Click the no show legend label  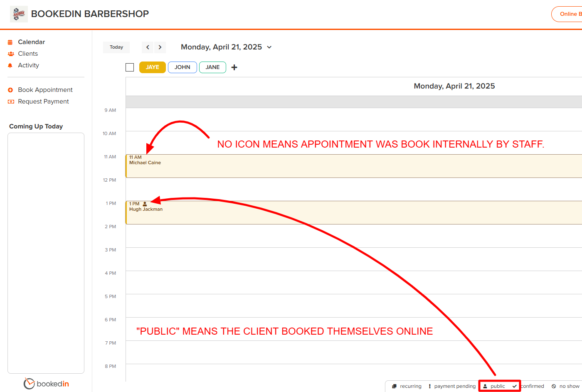[569, 386]
